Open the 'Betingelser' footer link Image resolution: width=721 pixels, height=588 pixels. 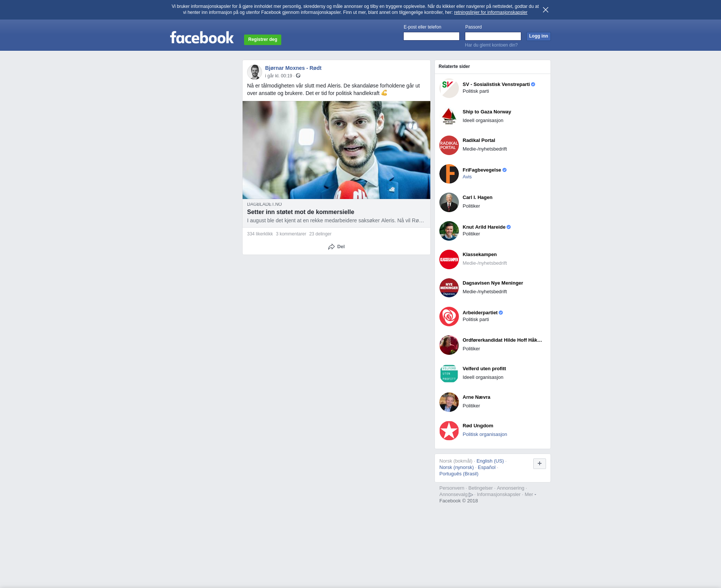click(480, 488)
